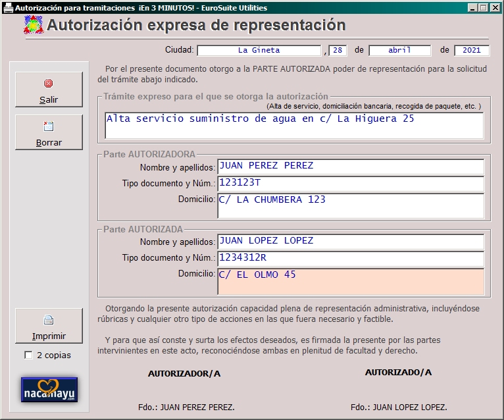The height and width of the screenshot is (420, 504).
Task: Click the title bar printer icon
Action: tap(8, 7)
